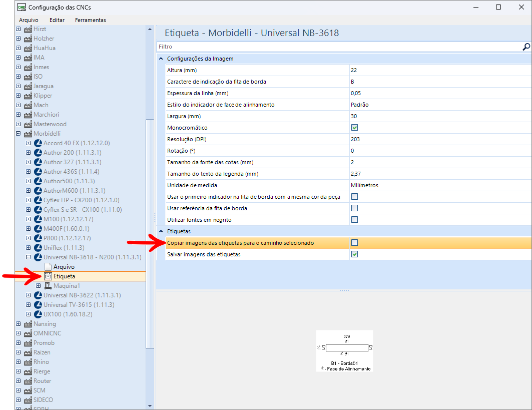This screenshot has width=532, height=410.
Task: Check Copiar imagens das etiquetas checkbox
Action: coord(354,243)
